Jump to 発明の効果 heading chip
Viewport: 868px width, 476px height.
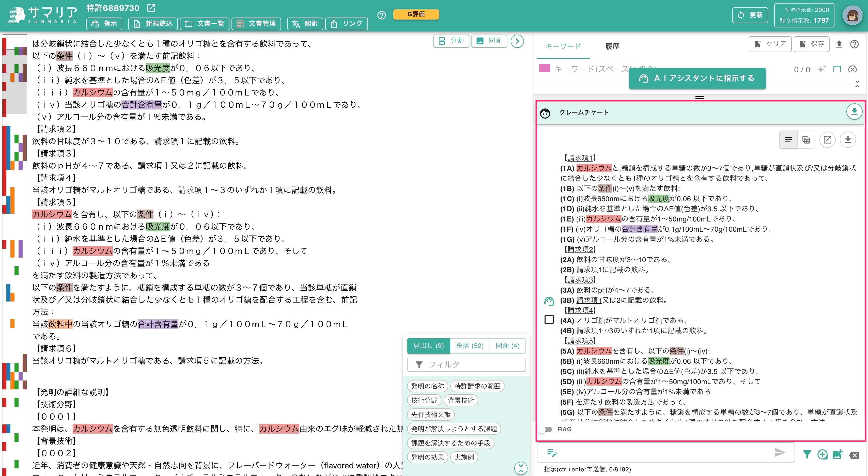coord(427,457)
